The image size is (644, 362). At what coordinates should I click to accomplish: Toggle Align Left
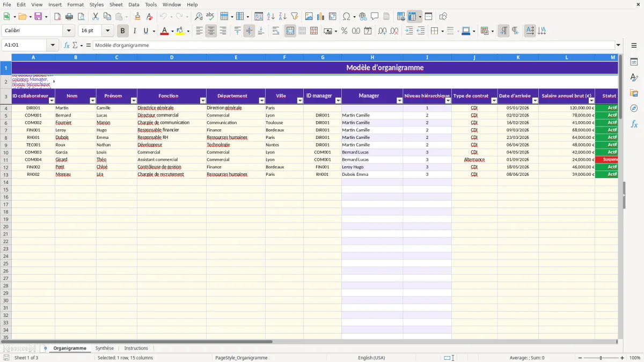tap(199, 31)
